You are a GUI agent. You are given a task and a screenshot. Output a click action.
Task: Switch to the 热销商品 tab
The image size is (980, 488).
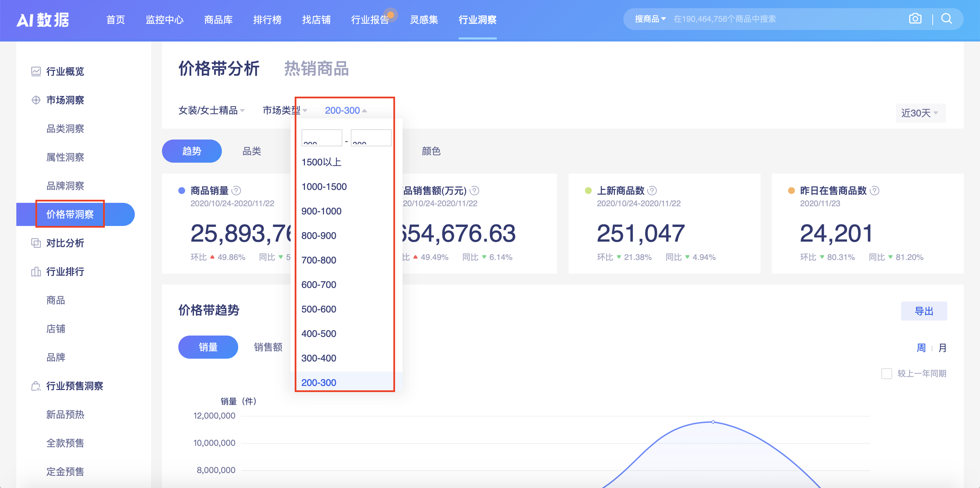coord(316,69)
